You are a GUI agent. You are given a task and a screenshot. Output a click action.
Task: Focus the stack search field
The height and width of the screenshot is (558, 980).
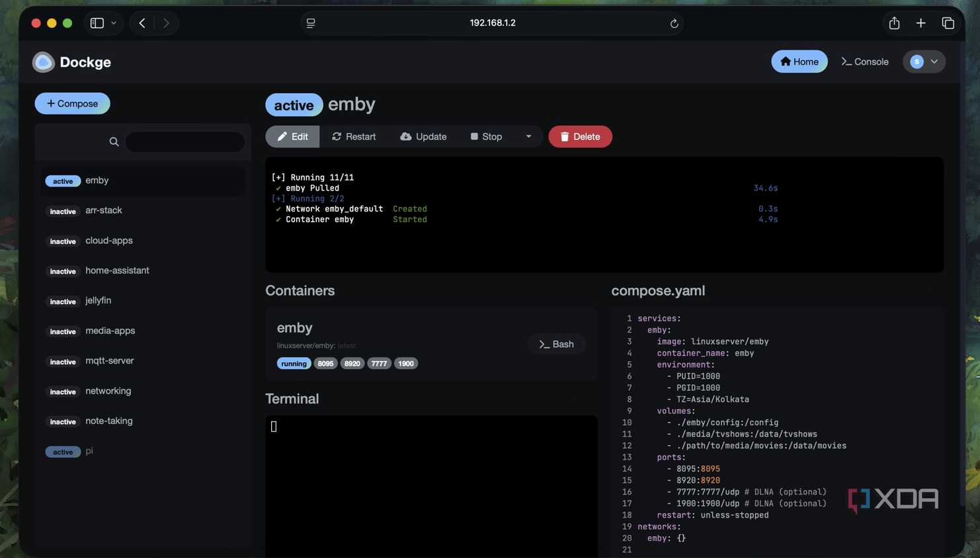coord(185,141)
